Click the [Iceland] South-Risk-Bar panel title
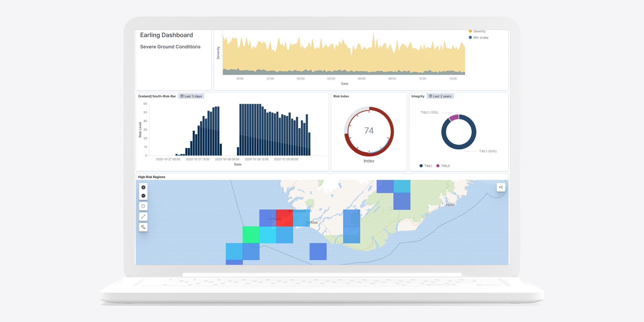This screenshot has height=322, width=644. click(x=157, y=96)
